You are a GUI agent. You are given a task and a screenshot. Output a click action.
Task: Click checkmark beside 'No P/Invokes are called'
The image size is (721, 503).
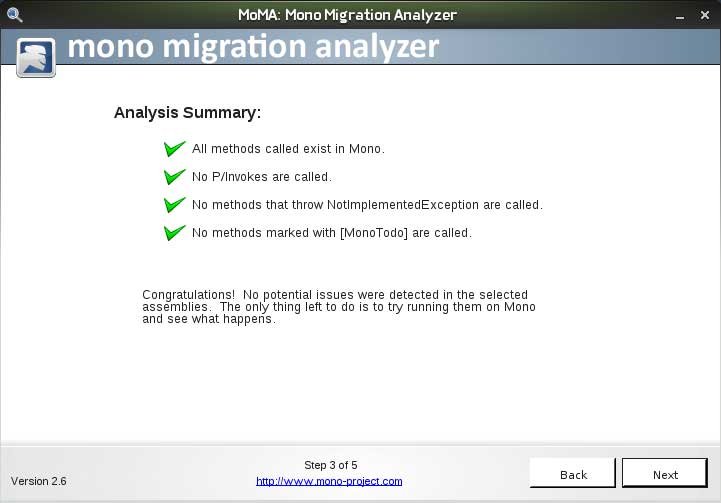(175, 177)
